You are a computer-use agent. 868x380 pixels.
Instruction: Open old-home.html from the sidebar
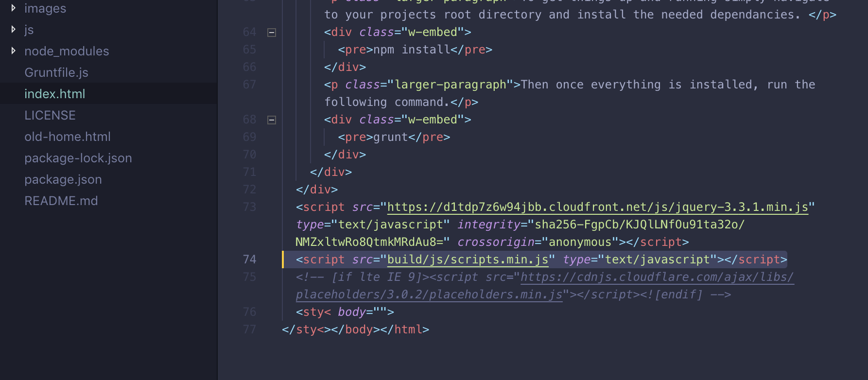[x=68, y=137]
